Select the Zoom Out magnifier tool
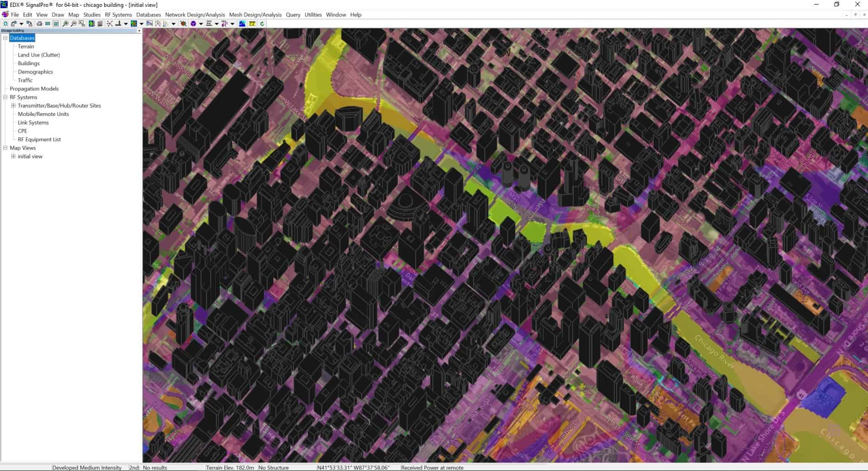 pyautogui.click(x=73, y=24)
